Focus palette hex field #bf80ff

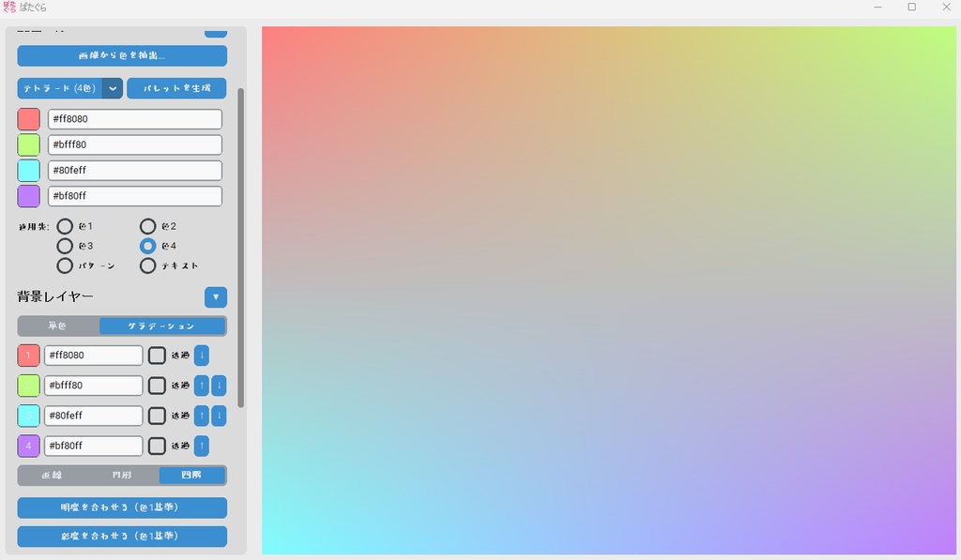pos(135,197)
